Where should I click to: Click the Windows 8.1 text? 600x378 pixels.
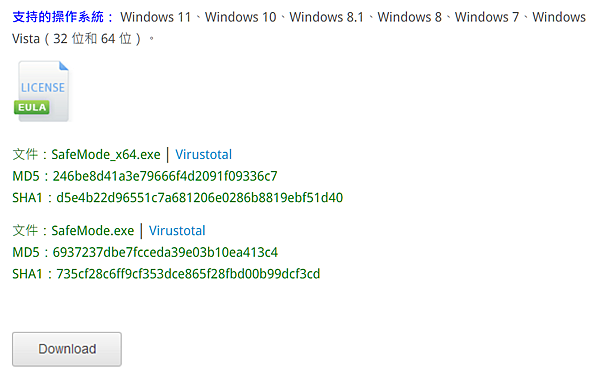(326, 17)
